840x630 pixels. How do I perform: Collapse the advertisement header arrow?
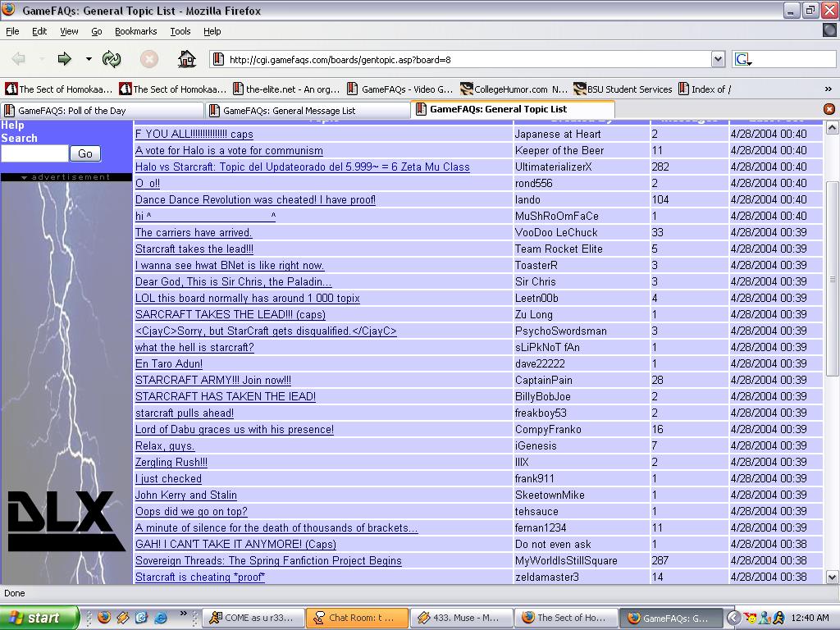point(24,177)
